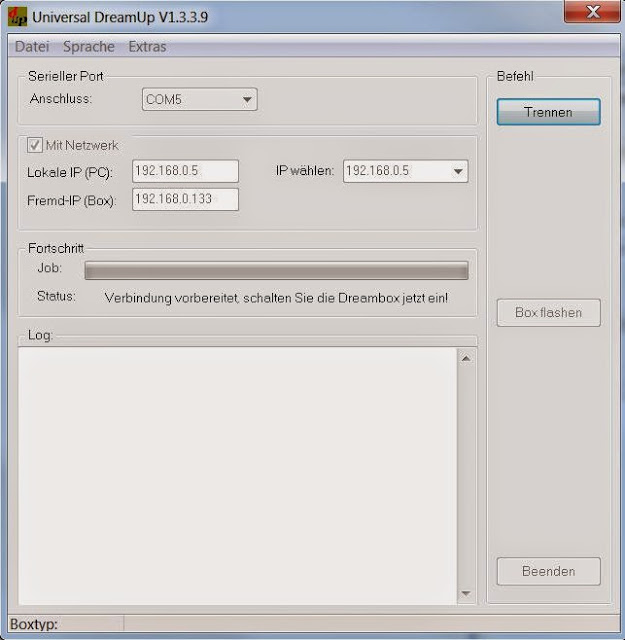
Task: Click the DreamUp app icon in title bar
Action: tap(17, 17)
